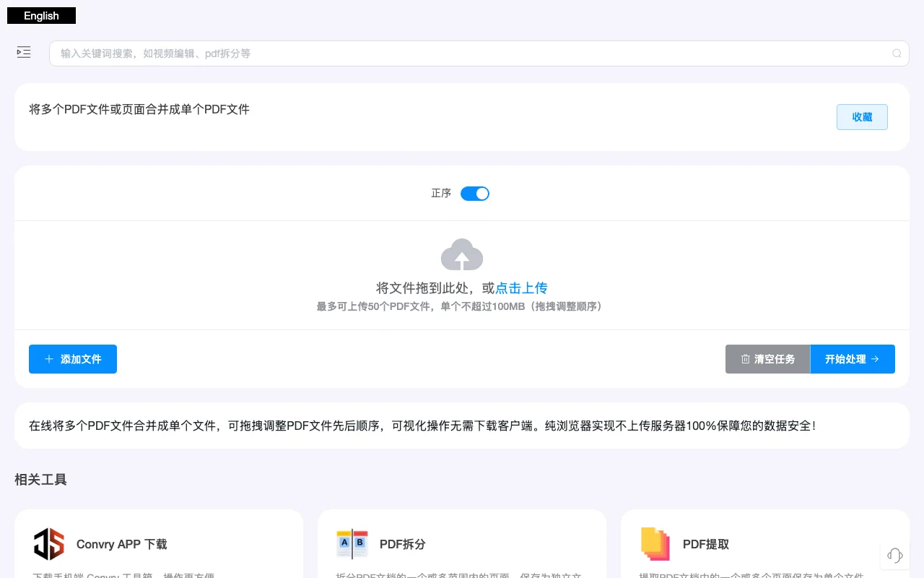Open the sidebar menu toggle icon
The width and height of the screenshot is (924, 578).
(24, 52)
